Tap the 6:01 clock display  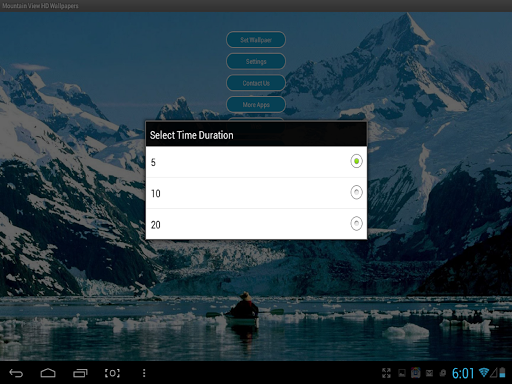(463, 373)
